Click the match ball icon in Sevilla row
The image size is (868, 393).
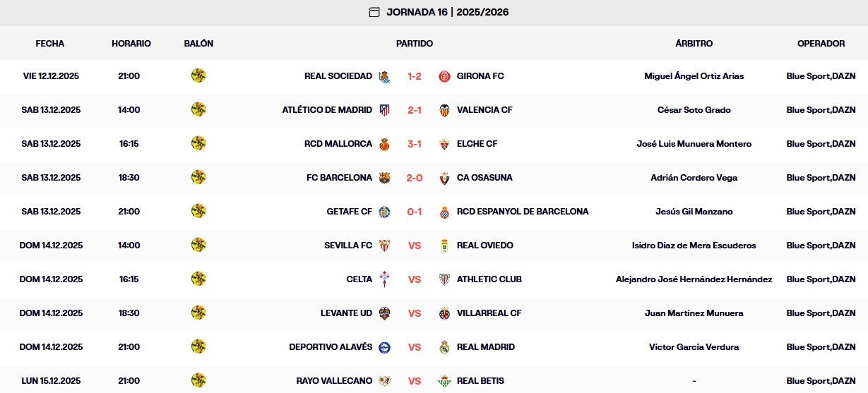pos(198,245)
